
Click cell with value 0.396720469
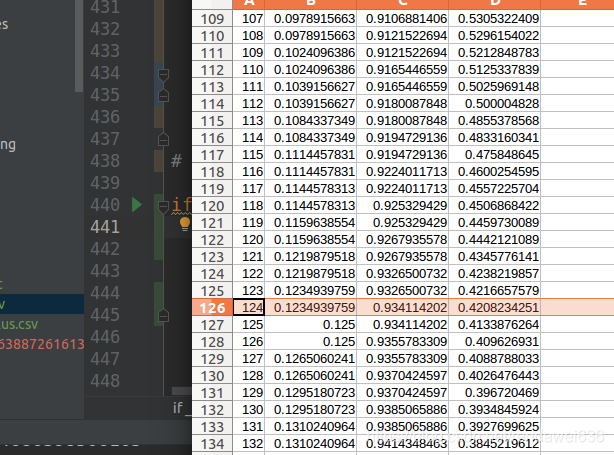495,392
